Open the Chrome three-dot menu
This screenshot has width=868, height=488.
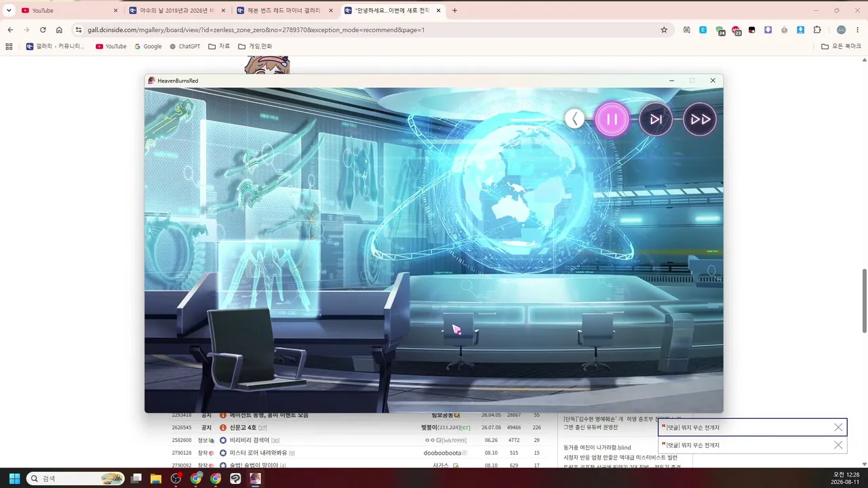click(x=858, y=30)
